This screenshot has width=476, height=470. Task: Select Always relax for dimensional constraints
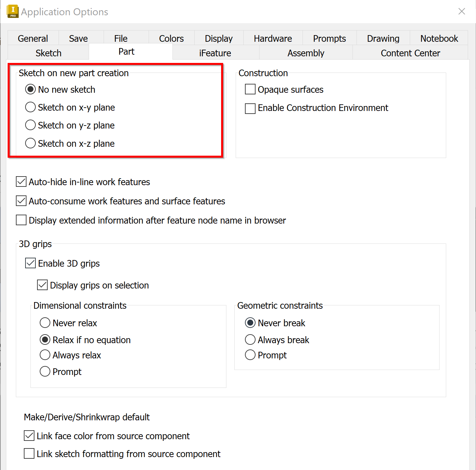(45, 355)
